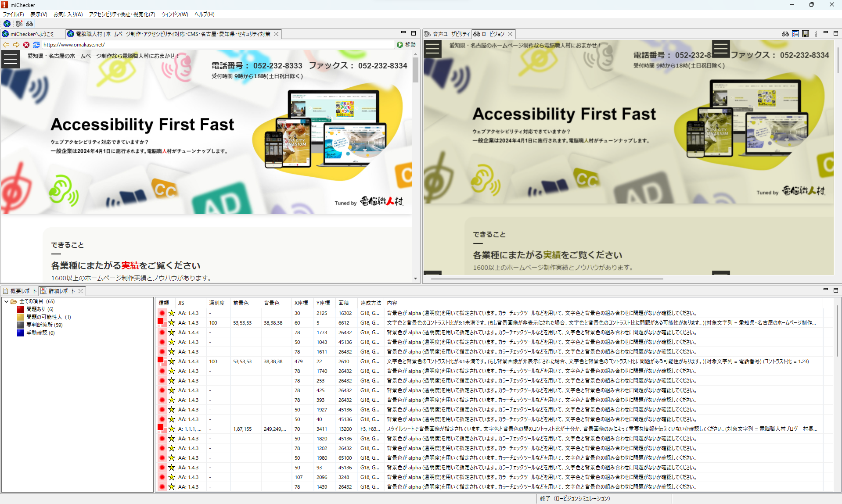
Task: Click the save icon in the low vision panel
Action: 805,34
